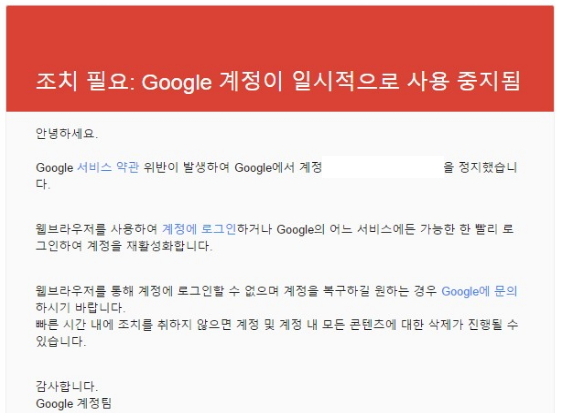Click the Google 계정팀 signature
The width and height of the screenshot is (562, 419).
pyautogui.click(x=74, y=403)
